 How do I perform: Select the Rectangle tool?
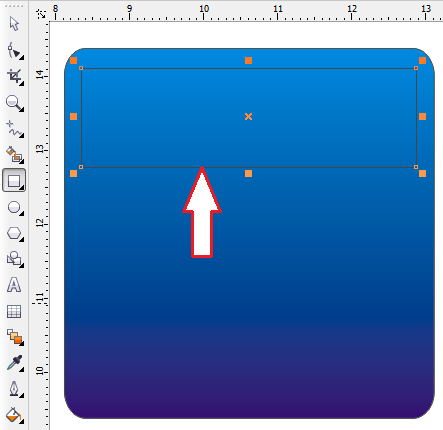click(x=14, y=180)
